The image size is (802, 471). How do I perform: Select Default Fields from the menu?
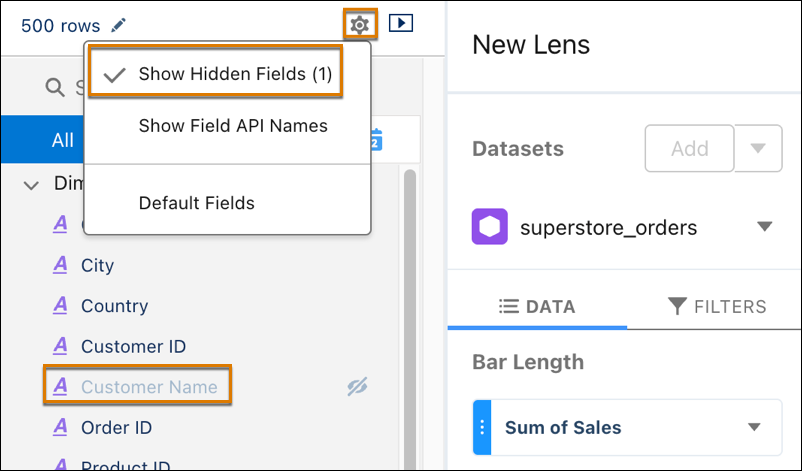(x=196, y=203)
